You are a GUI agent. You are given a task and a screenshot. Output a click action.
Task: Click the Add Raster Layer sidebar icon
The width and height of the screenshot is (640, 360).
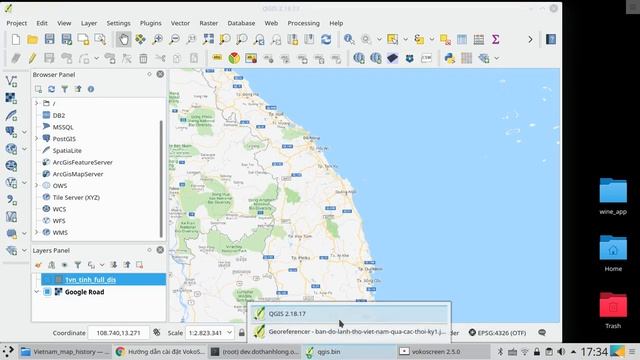click(x=11, y=98)
